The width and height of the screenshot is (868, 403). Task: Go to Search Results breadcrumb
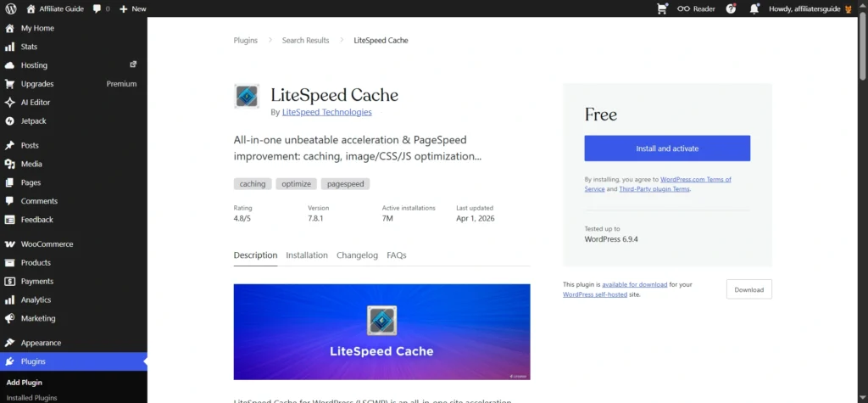(x=305, y=41)
